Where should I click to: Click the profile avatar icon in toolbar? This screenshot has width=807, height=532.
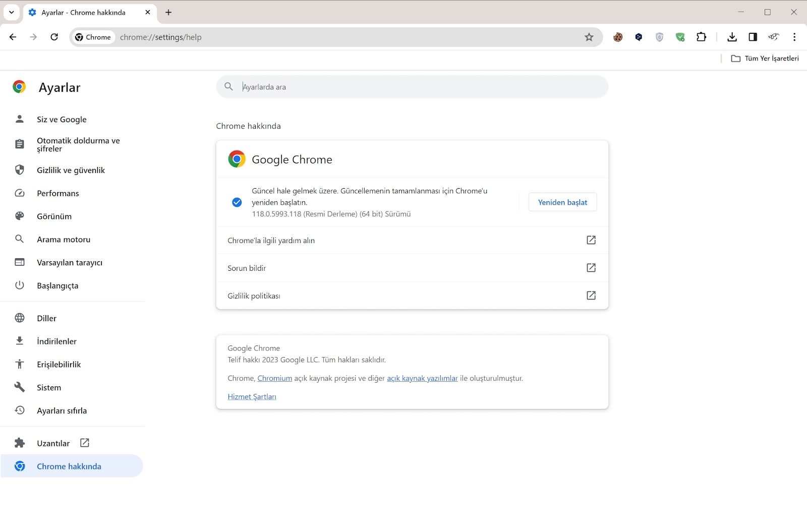[773, 37]
